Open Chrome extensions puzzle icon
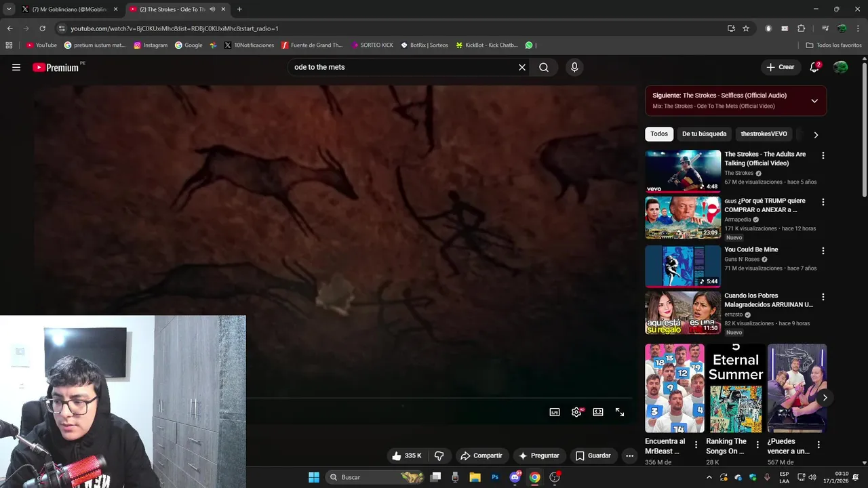 (802, 28)
